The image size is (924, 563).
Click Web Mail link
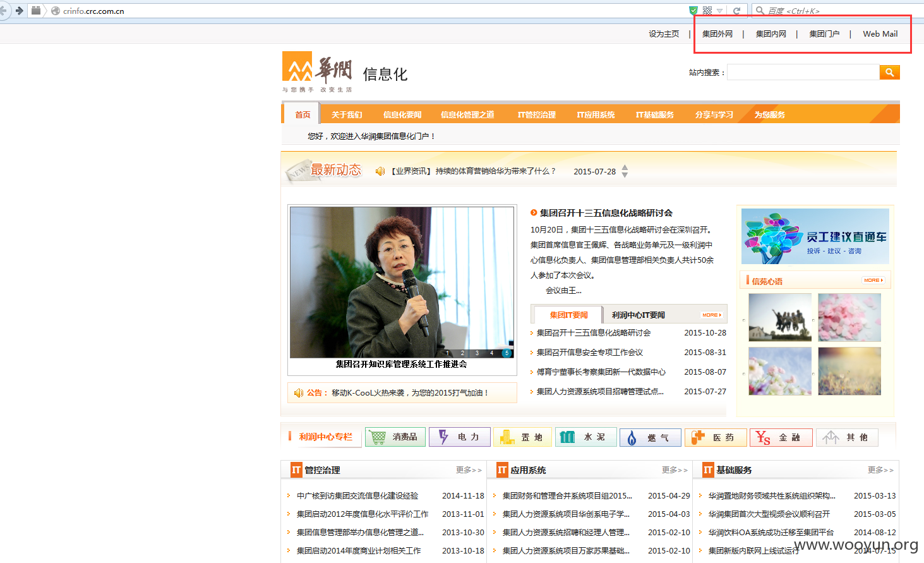(880, 34)
